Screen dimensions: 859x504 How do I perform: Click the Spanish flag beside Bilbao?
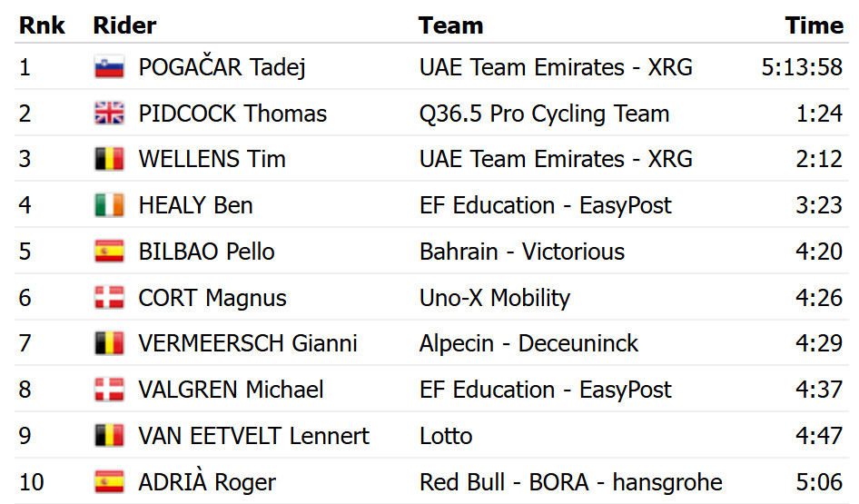click(109, 252)
